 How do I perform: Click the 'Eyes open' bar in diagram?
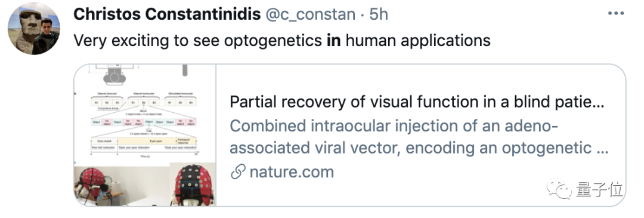147,140
